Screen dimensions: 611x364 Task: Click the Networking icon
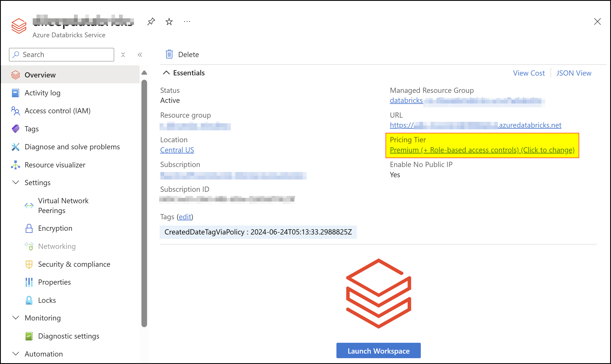pyautogui.click(x=29, y=246)
